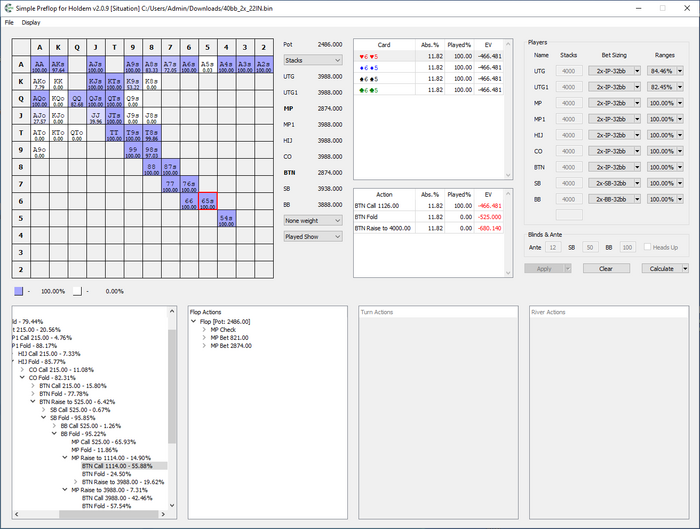Expand the SB Call 525.00 node
Image resolution: width=700 pixels, height=529 pixels.
[x=44, y=410]
